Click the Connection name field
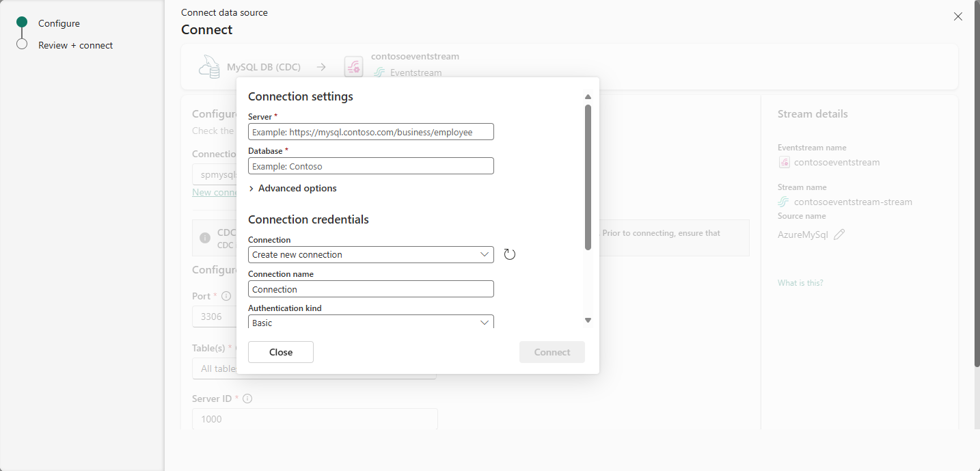The width and height of the screenshot is (980, 471). point(371,289)
